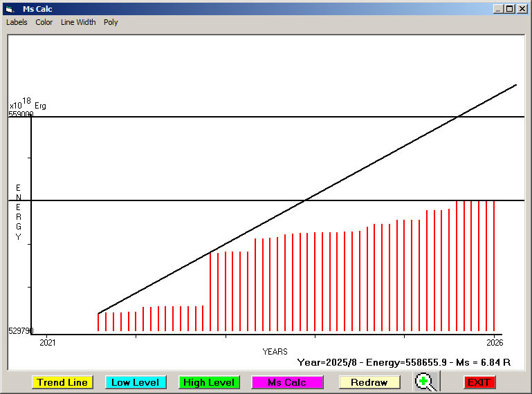Minimize the Ms Calc window
The width and height of the screenshot is (532, 394).
[498, 9]
